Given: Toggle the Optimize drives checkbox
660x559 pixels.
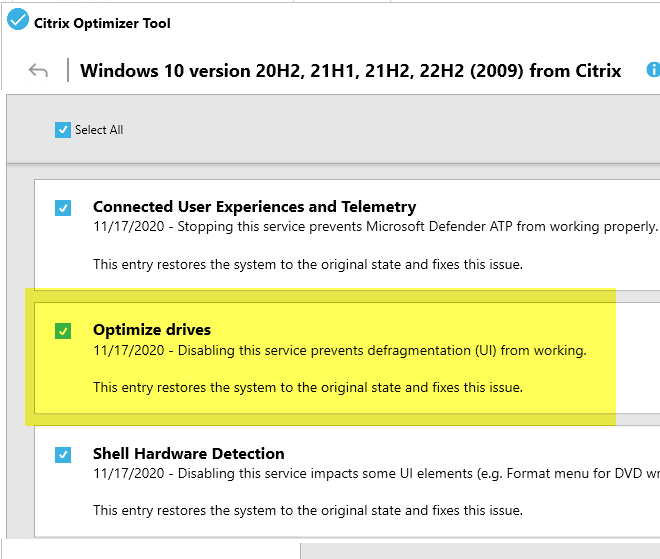Looking at the screenshot, I should tap(63, 331).
